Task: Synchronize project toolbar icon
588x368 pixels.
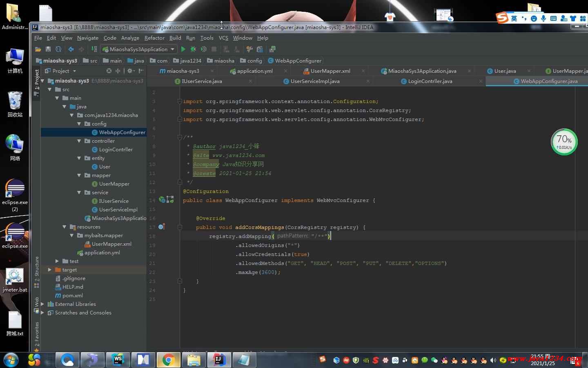Action: 58,49
